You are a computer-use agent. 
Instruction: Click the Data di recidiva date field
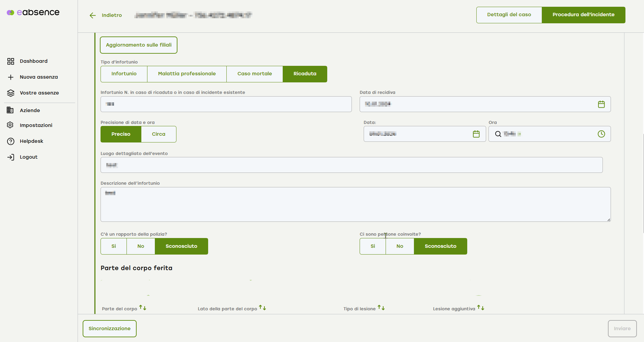click(x=485, y=104)
